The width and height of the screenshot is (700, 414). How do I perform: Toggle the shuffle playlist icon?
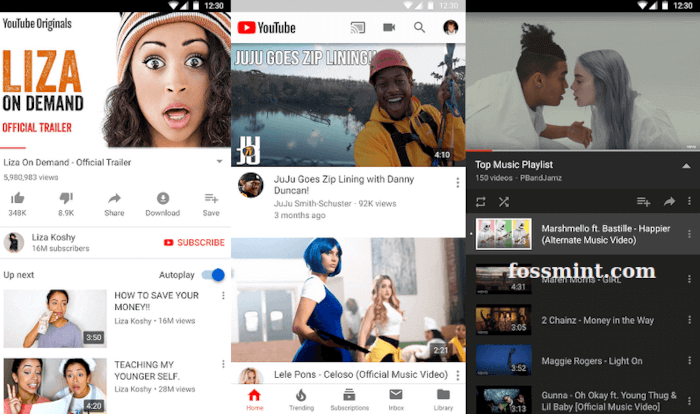[504, 202]
